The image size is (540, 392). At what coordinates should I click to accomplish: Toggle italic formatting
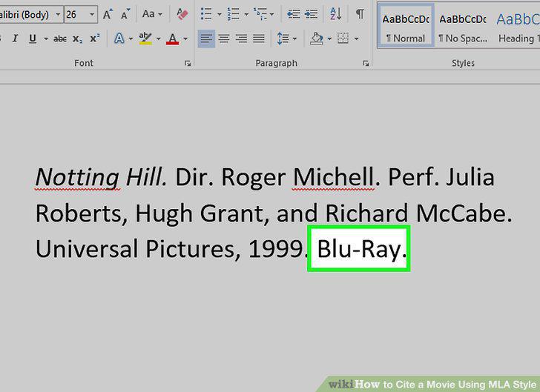click(15, 39)
